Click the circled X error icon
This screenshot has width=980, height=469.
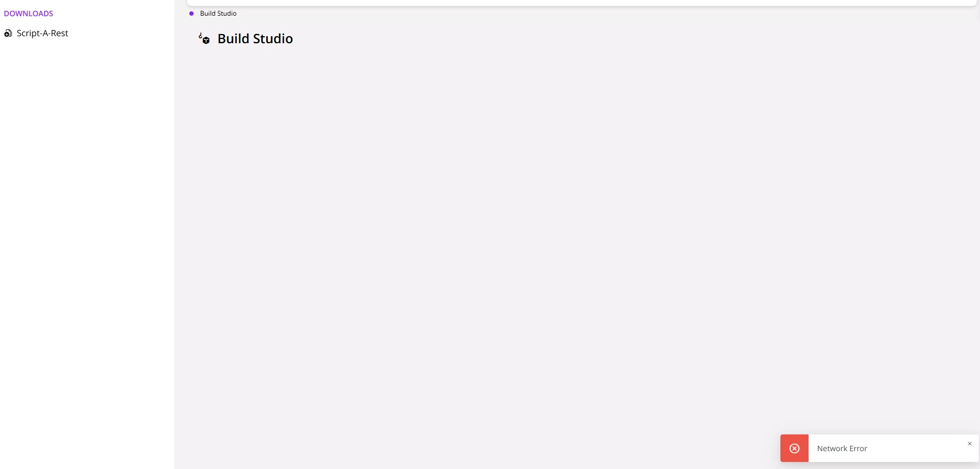tap(794, 448)
